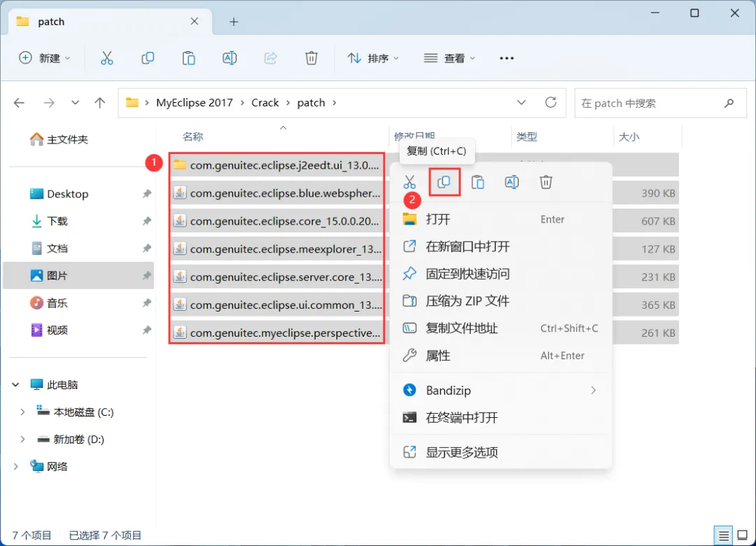This screenshot has height=546, width=756.
Task: Switch to large icons view in status bar
Action: point(743,535)
